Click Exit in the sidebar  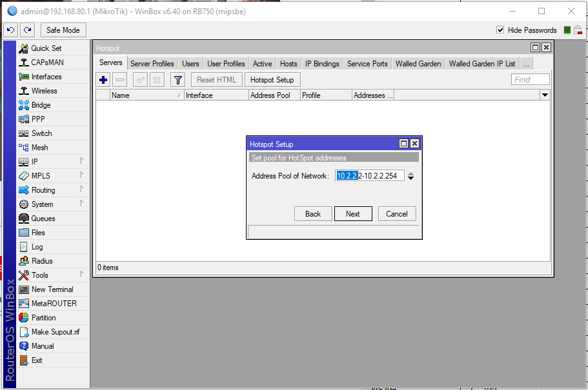52,360
